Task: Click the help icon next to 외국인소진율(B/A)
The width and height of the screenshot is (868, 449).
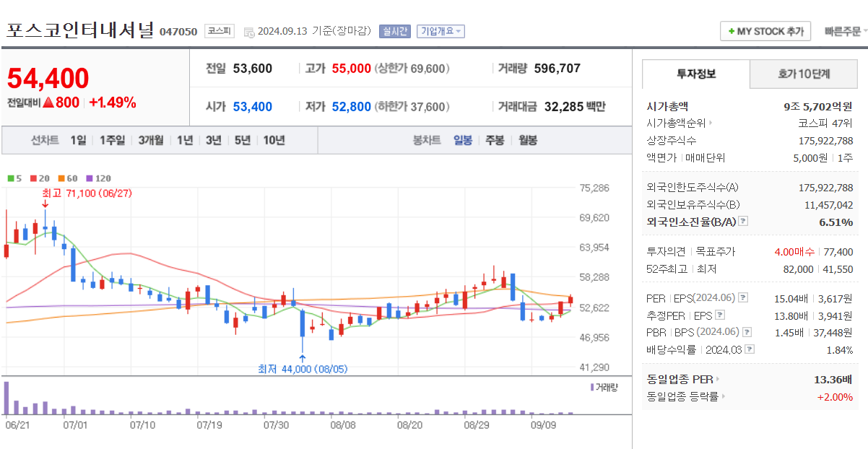Action: pos(743,222)
